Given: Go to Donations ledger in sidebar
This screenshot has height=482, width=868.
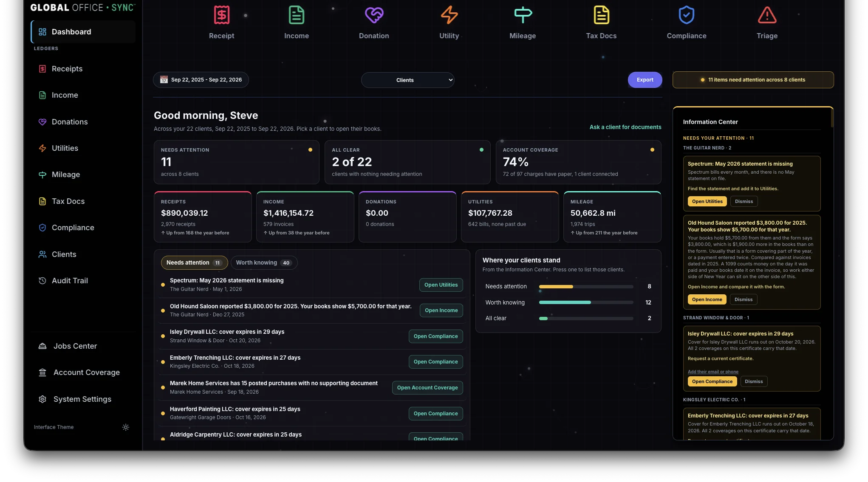Looking at the screenshot, I should click(x=83, y=122).
